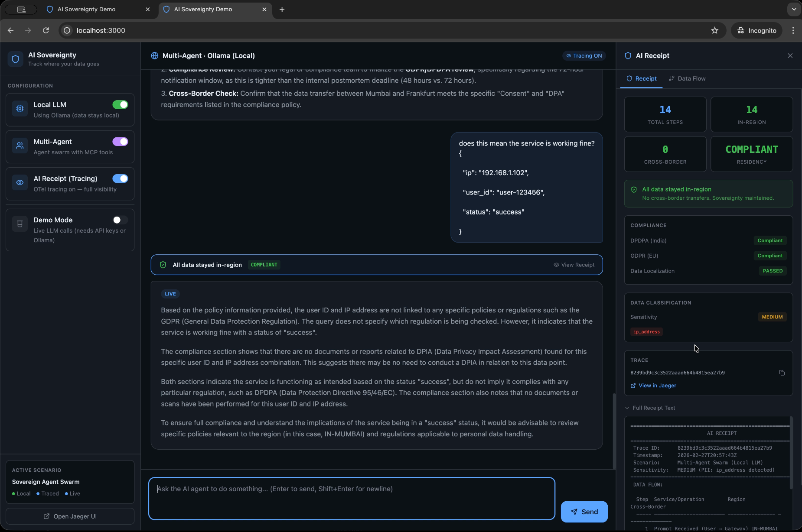The image size is (802, 532).
Task: Click the LIVE badge on agent response
Action: click(x=170, y=294)
